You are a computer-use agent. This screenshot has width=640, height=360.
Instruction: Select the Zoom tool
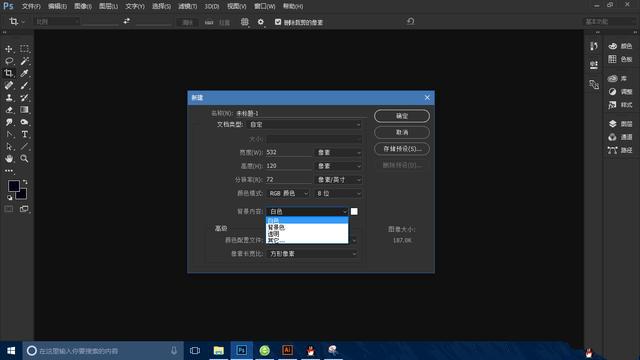tap(24, 159)
